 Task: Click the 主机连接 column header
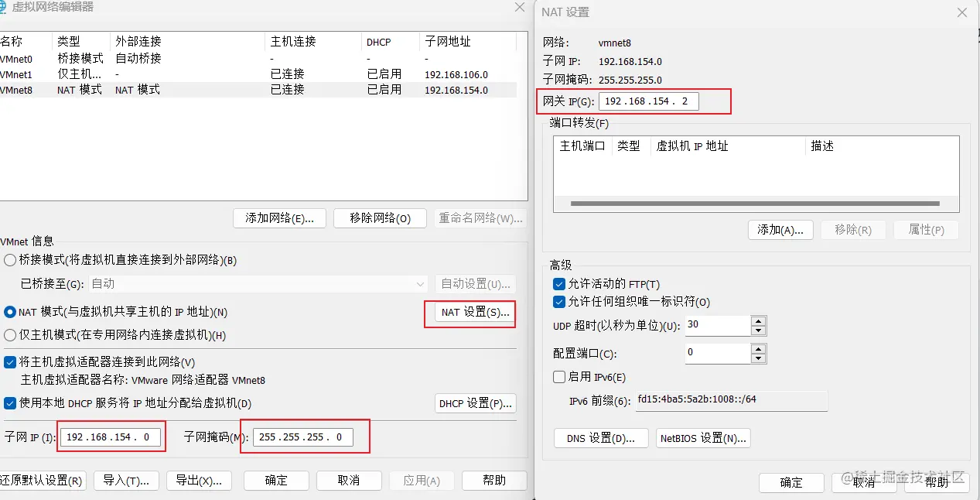(313, 42)
